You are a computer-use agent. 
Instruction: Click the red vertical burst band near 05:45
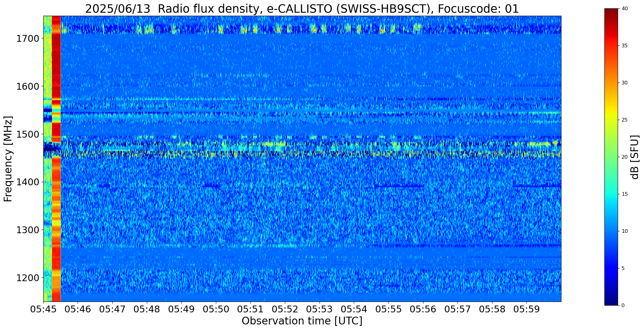(56, 159)
